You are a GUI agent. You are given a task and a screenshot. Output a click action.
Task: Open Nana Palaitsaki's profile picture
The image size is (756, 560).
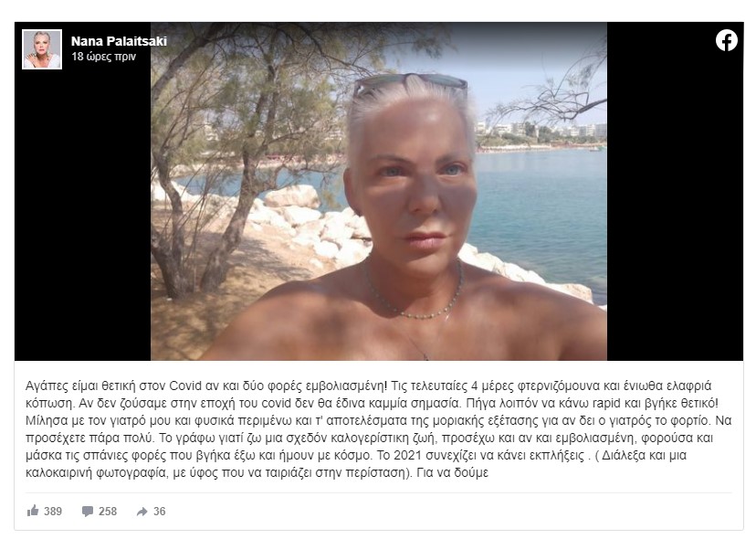(x=42, y=49)
